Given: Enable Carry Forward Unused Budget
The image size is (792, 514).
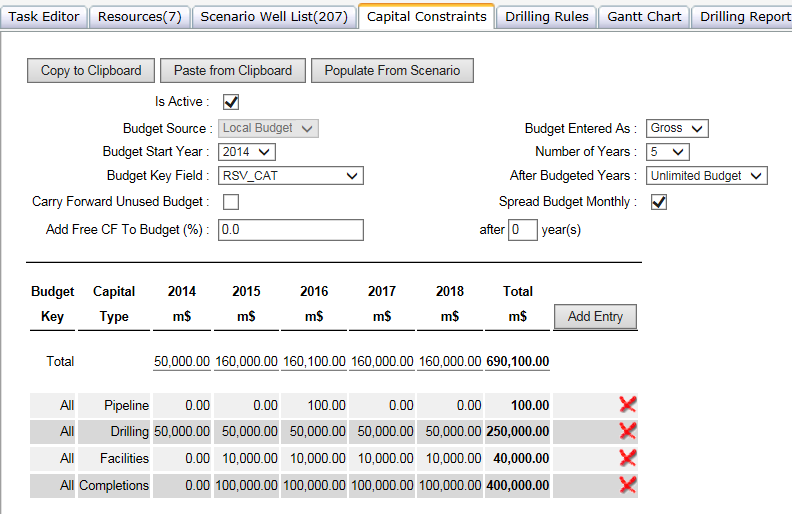Looking at the screenshot, I should (231, 202).
